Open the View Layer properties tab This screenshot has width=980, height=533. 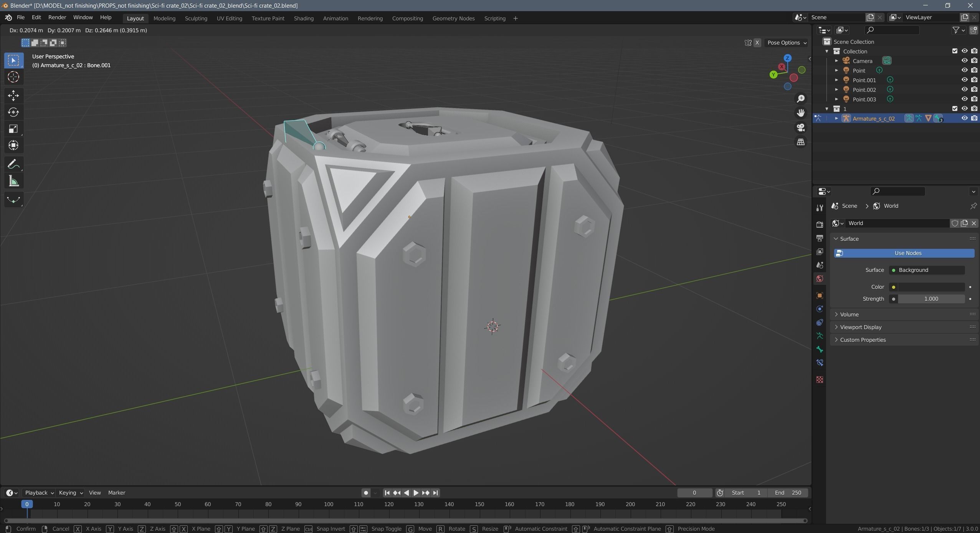pyautogui.click(x=820, y=252)
